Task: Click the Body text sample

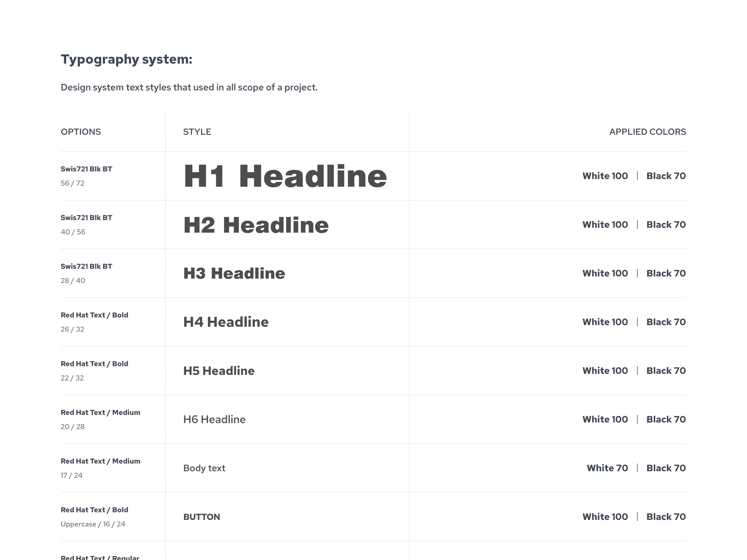Action: [x=204, y=468]
